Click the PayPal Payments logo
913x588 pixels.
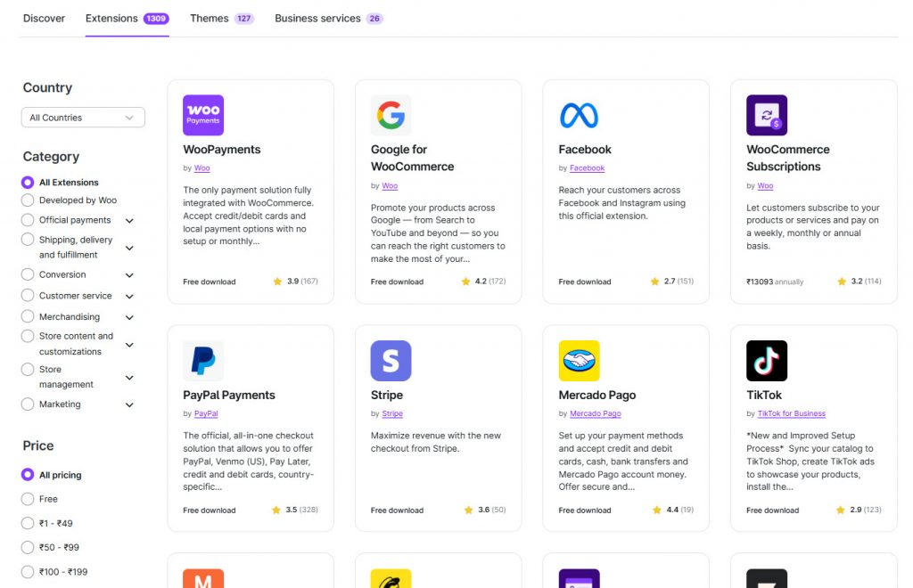[x=202, y=360]
